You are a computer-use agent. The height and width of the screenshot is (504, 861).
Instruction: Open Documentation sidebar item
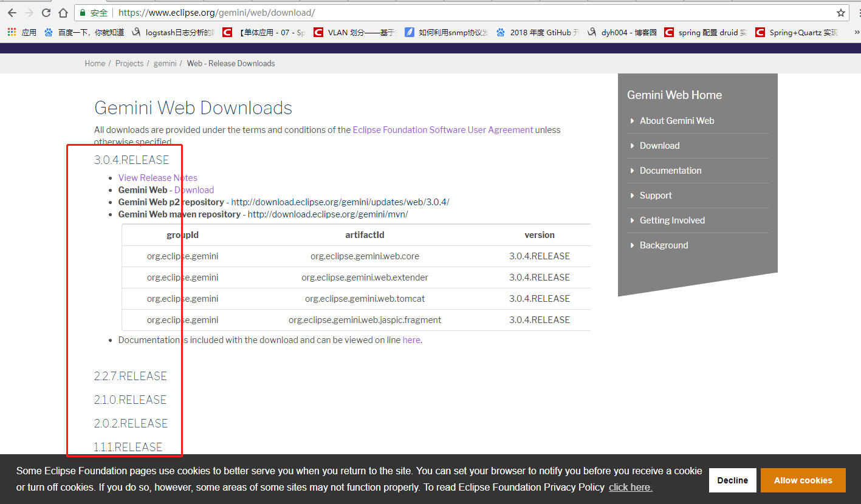click(671, 171)
